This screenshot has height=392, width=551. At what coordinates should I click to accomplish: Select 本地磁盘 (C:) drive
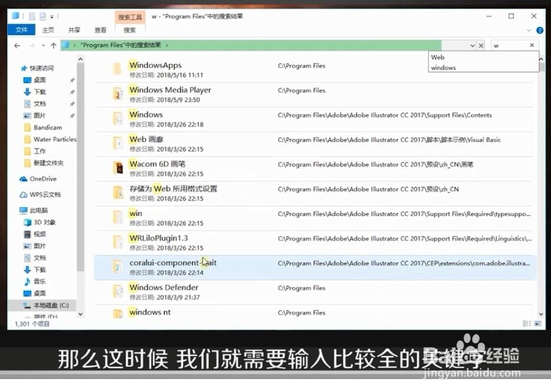coord(51,305)
